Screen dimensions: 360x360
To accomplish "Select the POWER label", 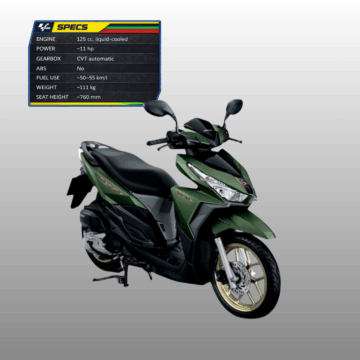I will (46, 49).
